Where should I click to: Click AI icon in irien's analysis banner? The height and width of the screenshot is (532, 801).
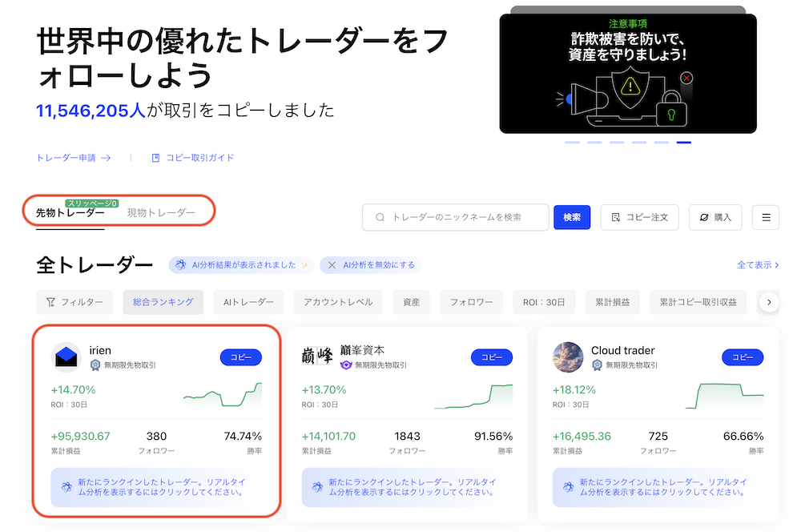(x=67, y=487)
